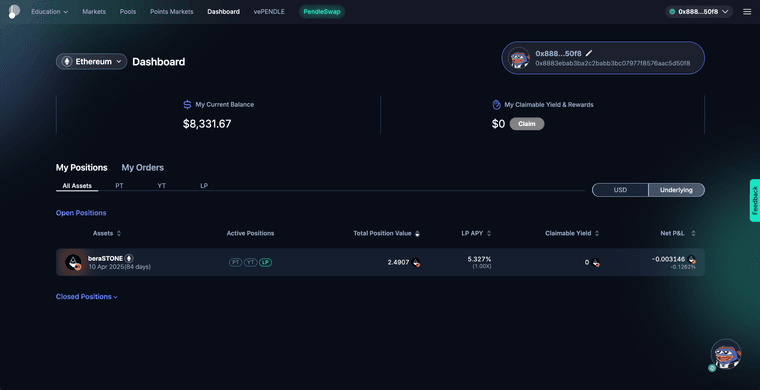Click the dollar icon beside My Current Balance
The height and width of the screenshot is (390, 760).
click(x=187, y=105)
